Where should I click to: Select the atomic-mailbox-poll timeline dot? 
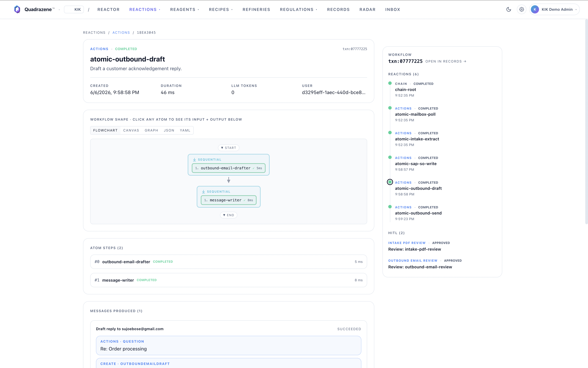pyautogui.click(x=390, y=108)
